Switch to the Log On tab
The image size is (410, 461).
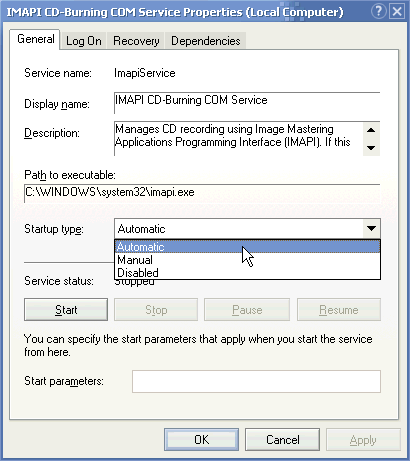click(84, 41)
